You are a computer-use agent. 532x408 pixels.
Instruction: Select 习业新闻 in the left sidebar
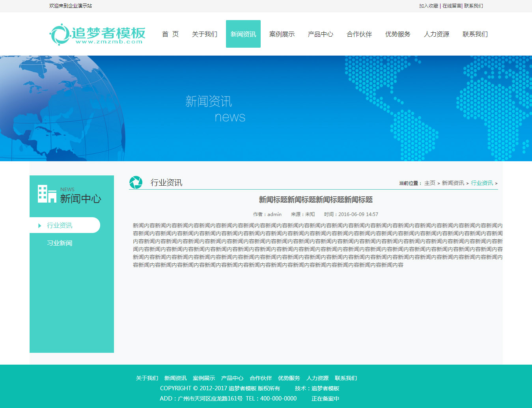[x=60, y=243]
